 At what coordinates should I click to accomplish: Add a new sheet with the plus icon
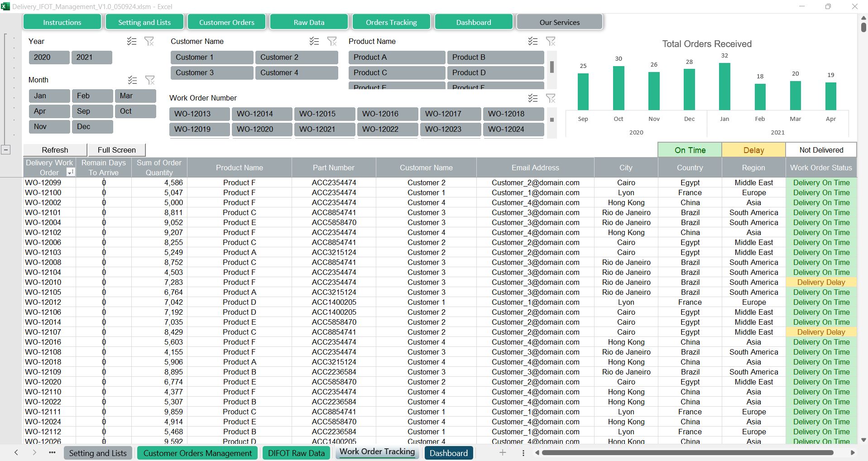point(503,453)
